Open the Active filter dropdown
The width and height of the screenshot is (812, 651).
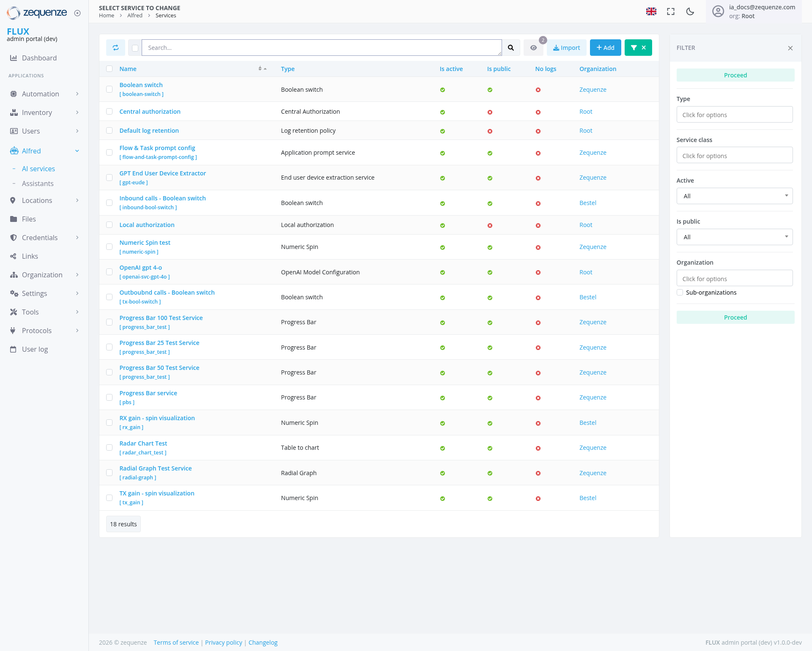coord(735,196)
